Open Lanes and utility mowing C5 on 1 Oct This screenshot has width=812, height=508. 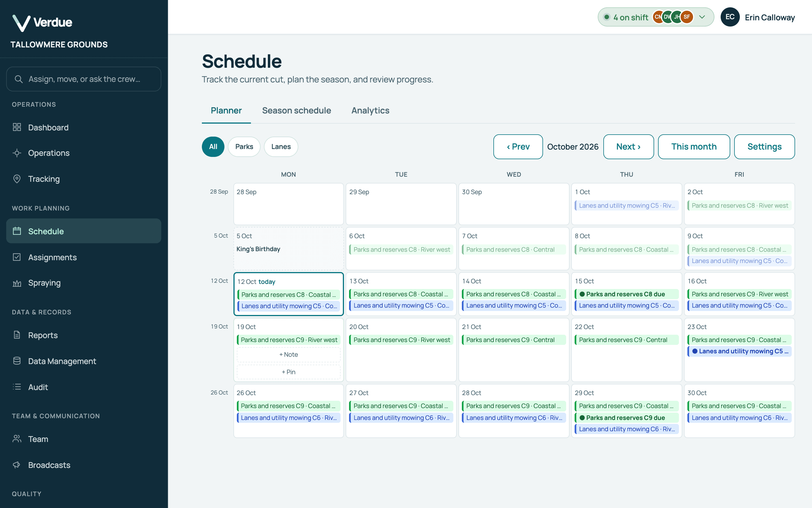pos(626,205)
